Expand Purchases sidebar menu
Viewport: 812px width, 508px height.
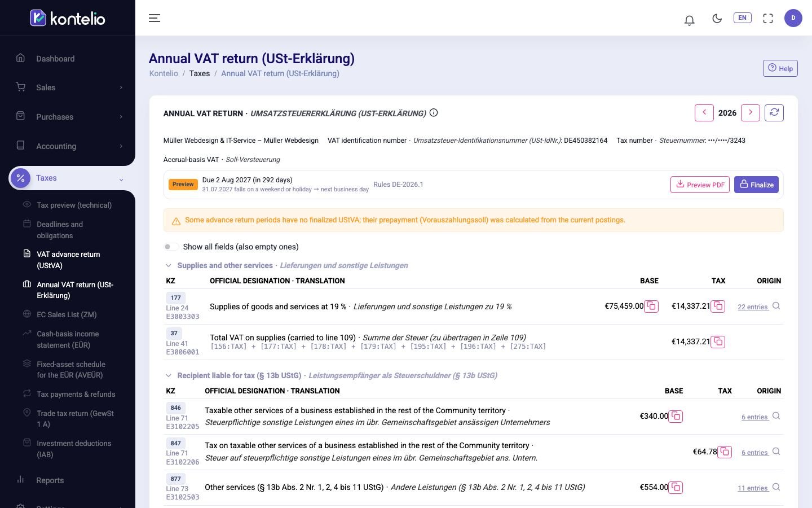coord(68,117)
